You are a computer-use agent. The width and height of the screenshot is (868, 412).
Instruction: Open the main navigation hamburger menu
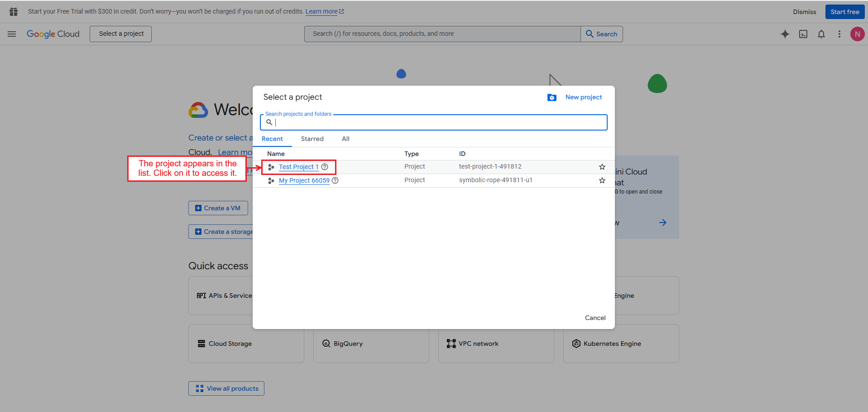coord(12,34)
